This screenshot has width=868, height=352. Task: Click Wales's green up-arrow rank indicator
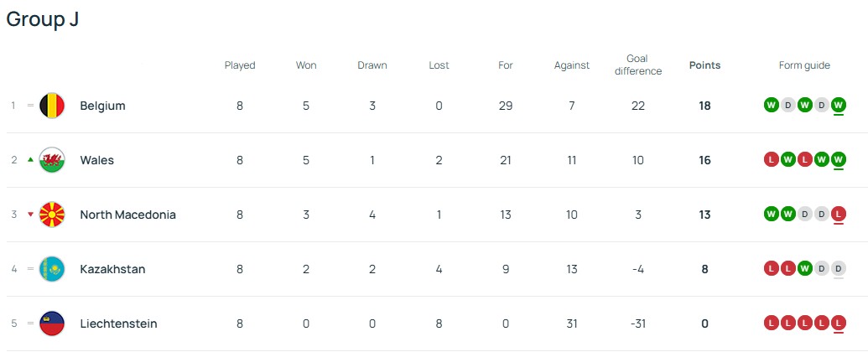31,159
